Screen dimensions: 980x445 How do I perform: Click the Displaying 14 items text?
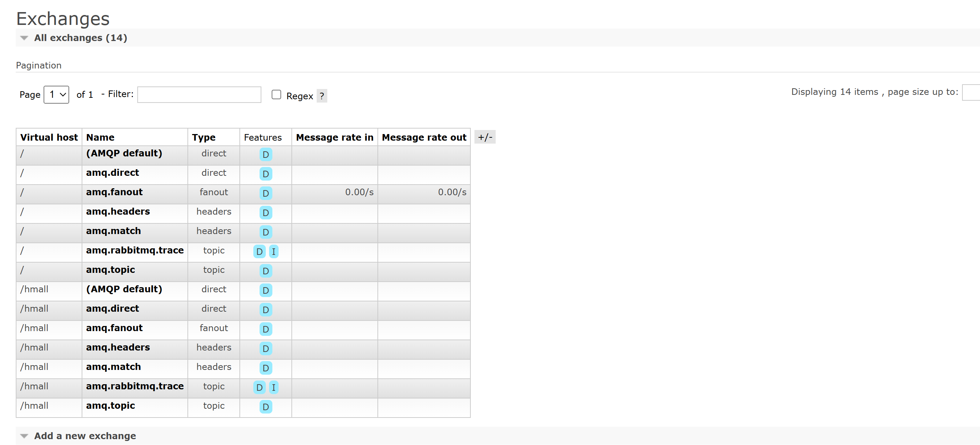835,92
